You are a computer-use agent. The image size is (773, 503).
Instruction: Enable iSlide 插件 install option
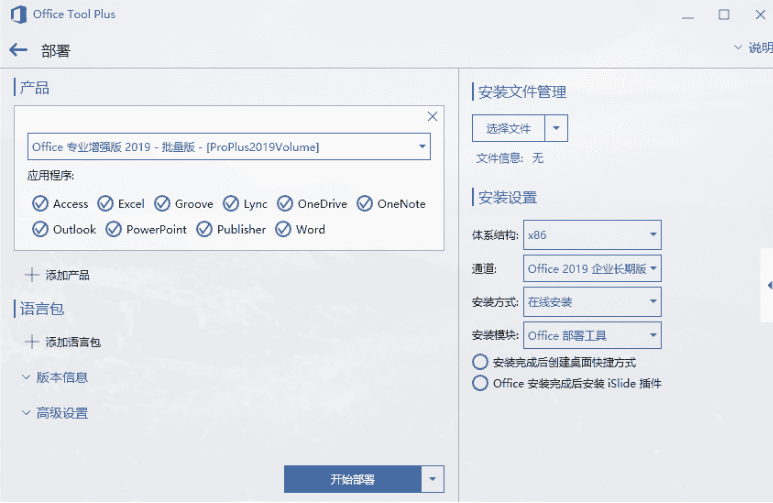click(480, 383)
